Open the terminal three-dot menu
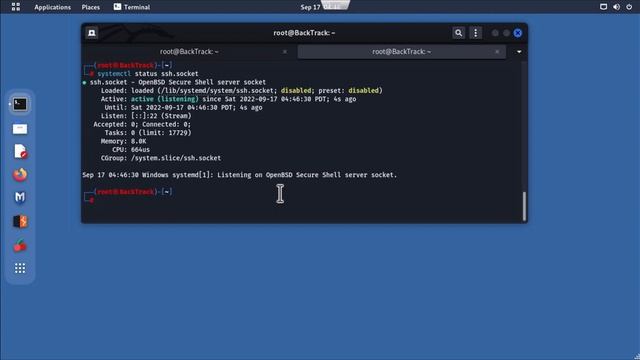 (476, 33)
